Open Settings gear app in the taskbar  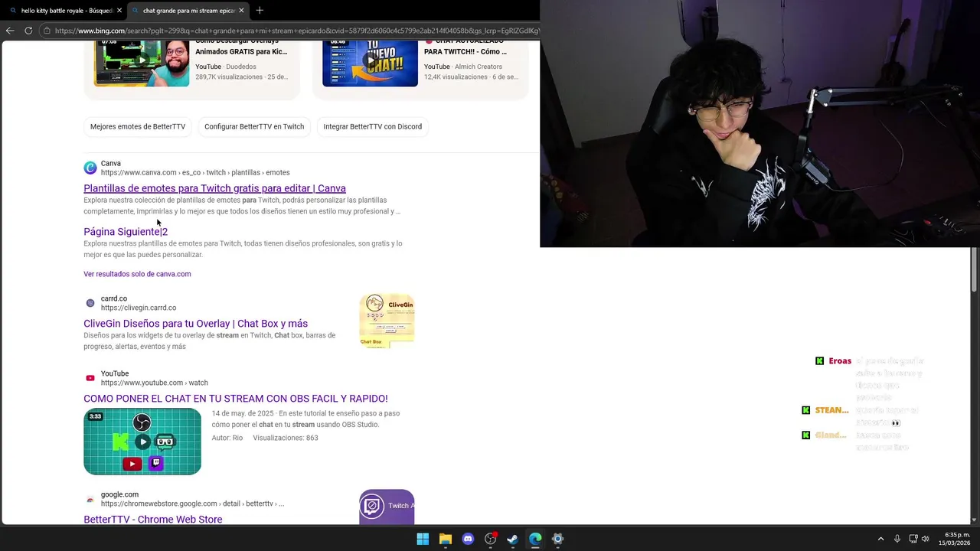[x=558, y=539]
